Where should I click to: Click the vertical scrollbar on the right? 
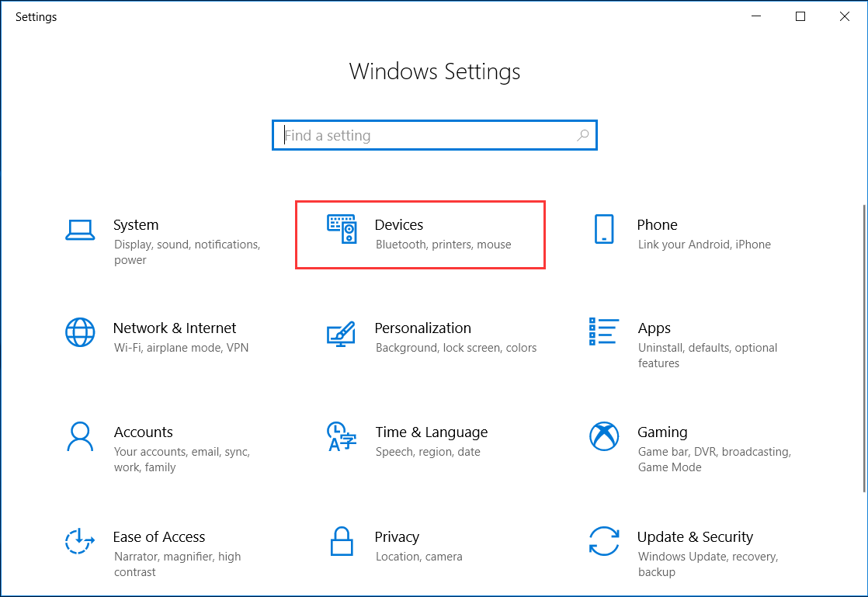click(863, 348)
